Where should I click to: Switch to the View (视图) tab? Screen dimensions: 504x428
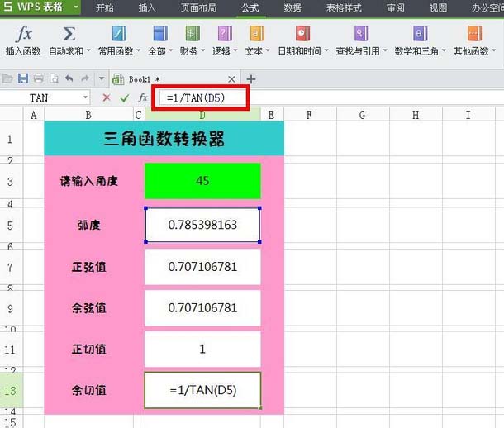(x=438, y=7)
